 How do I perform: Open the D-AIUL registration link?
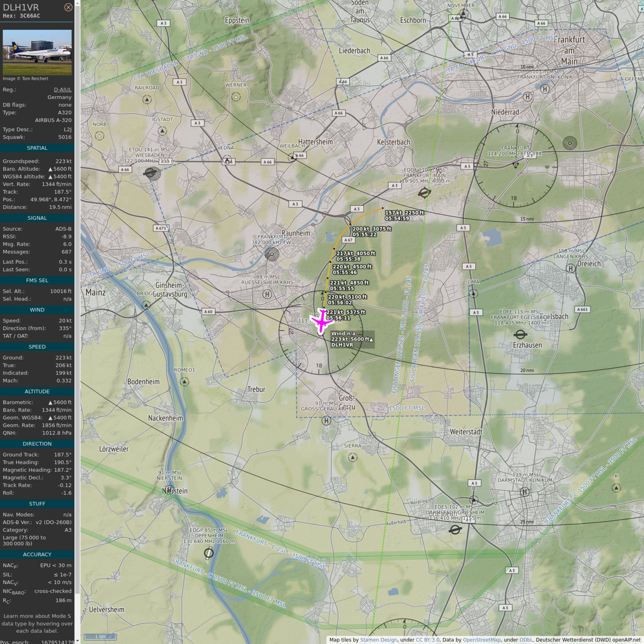(63, 89)
